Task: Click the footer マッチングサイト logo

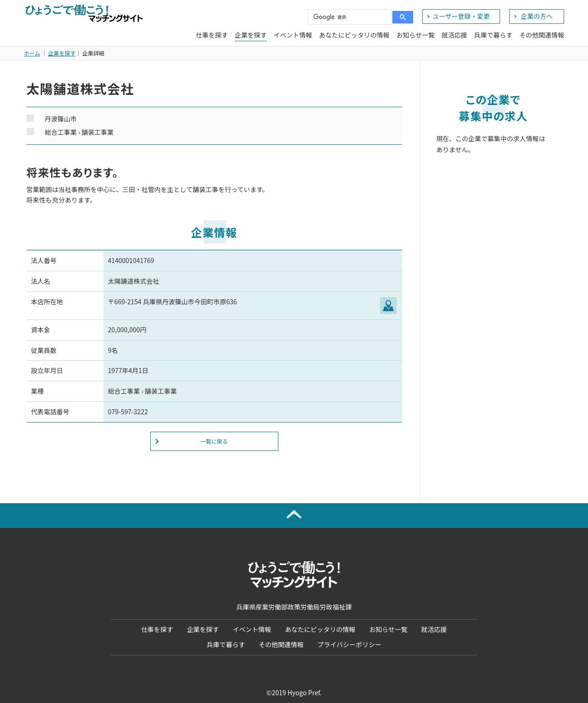Action: tap(294, 575)
